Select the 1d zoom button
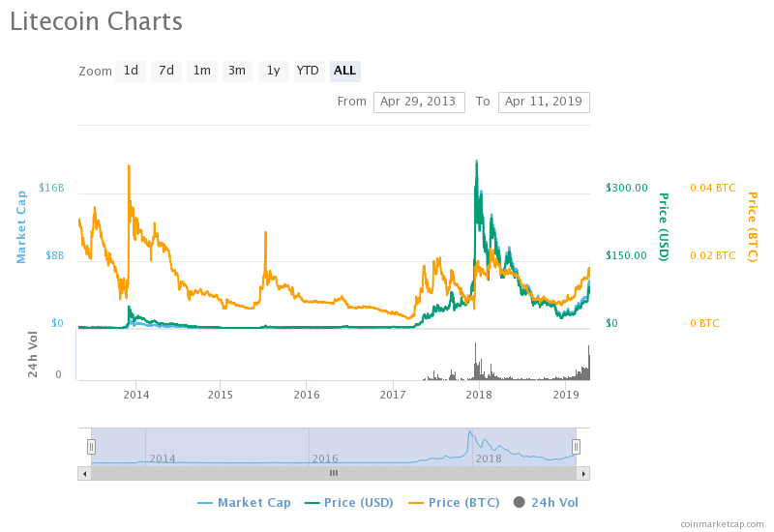 coord(131,71)
